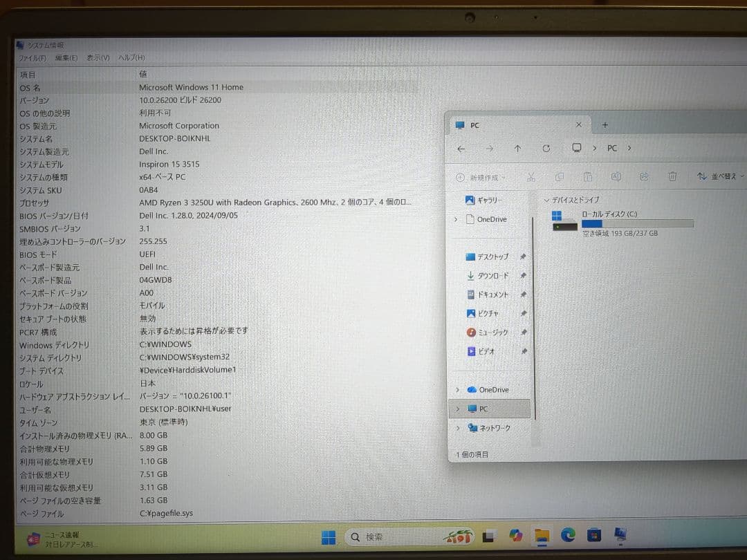Close the PC tab in File Explorer
The width and height of the screenshot is (747, 560).
point(578,124)
